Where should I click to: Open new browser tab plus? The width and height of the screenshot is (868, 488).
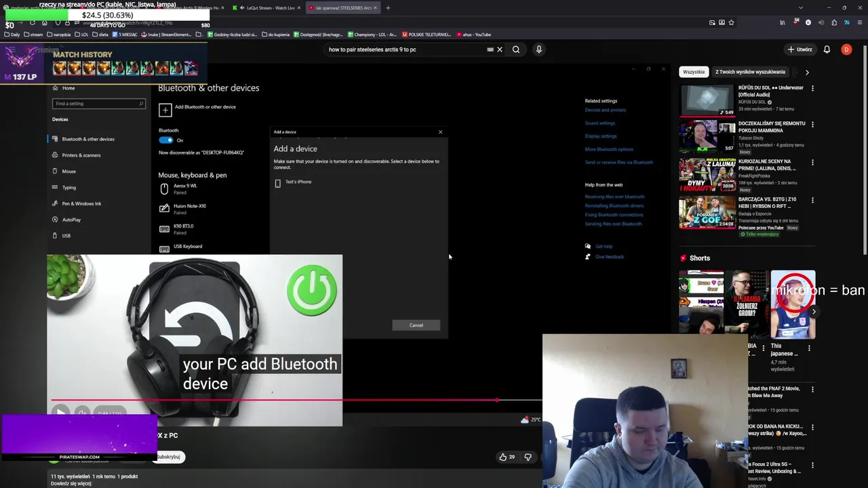[x=388, y=8]
